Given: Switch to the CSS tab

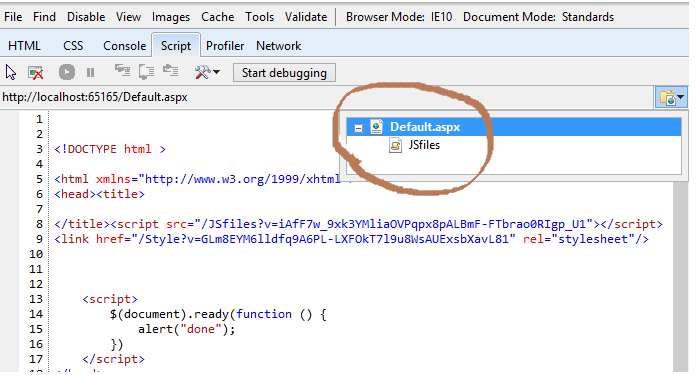Looking at the screenshot, I should pos(73,46).
